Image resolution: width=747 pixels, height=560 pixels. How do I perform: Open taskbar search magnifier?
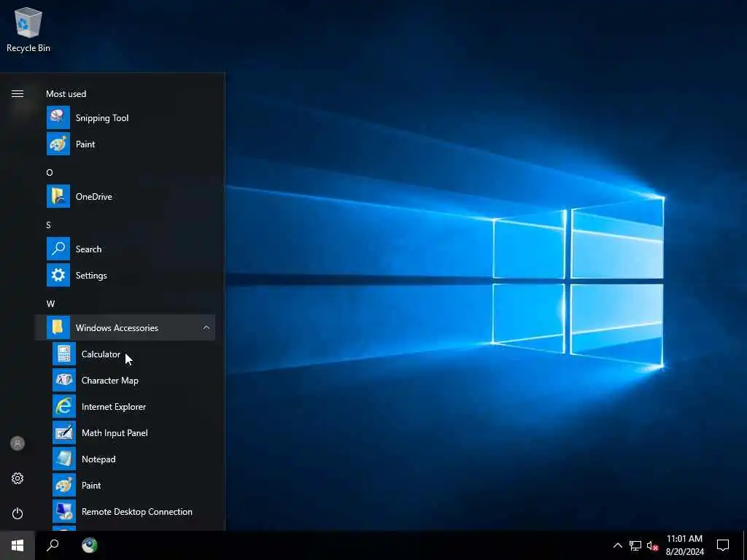pos(53,545)
